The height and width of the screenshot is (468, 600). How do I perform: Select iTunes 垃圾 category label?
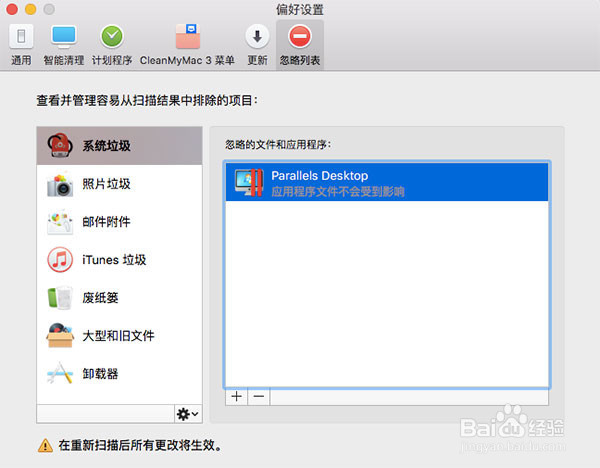click(x=114, y=260)
